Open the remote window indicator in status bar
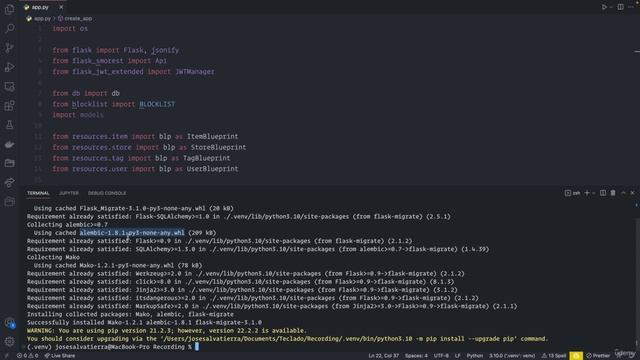The width and height of the screenshot is (640, 360). pos(6,356)
